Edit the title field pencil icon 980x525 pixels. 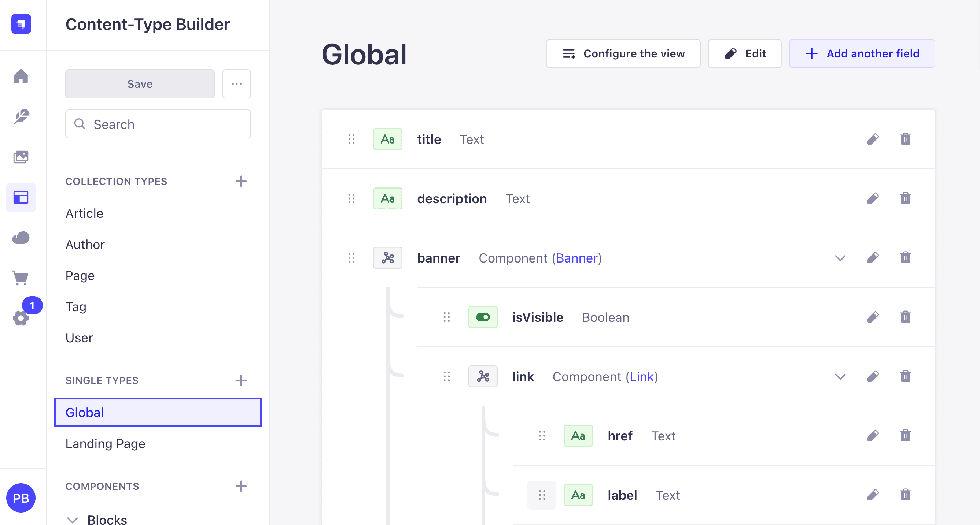pos(873,139)
